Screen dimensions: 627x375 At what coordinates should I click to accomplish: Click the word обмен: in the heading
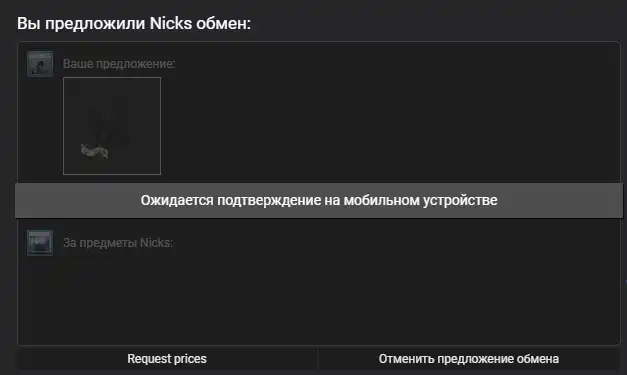click(223, 23)
